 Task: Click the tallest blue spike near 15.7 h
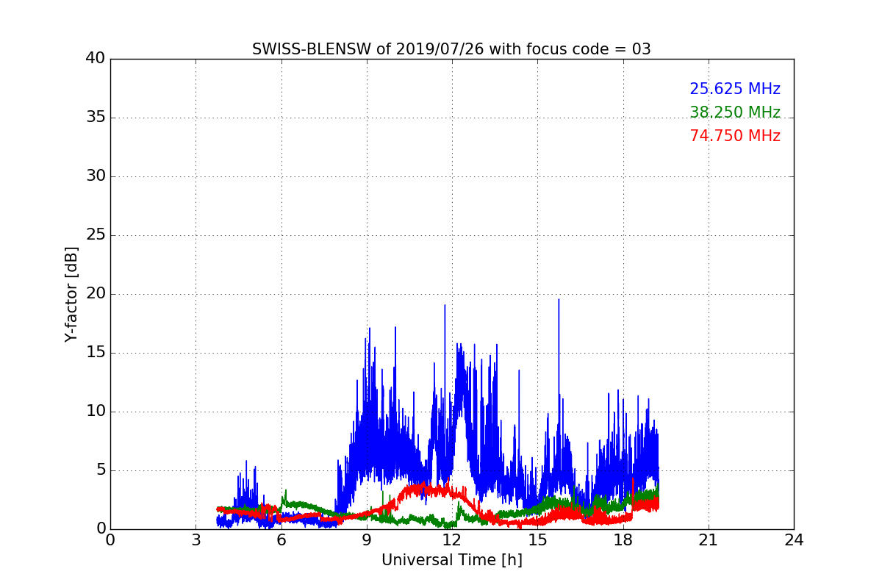pos(559,300)
